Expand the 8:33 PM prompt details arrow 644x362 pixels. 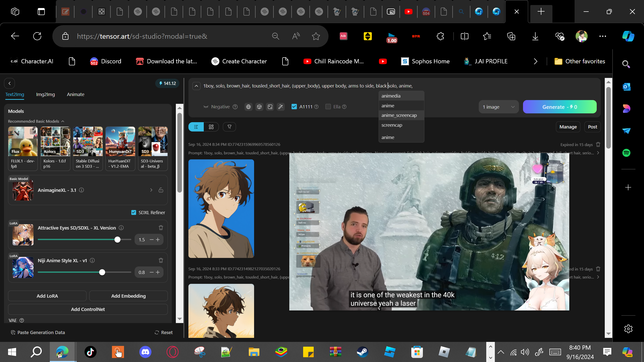point(598,277)
